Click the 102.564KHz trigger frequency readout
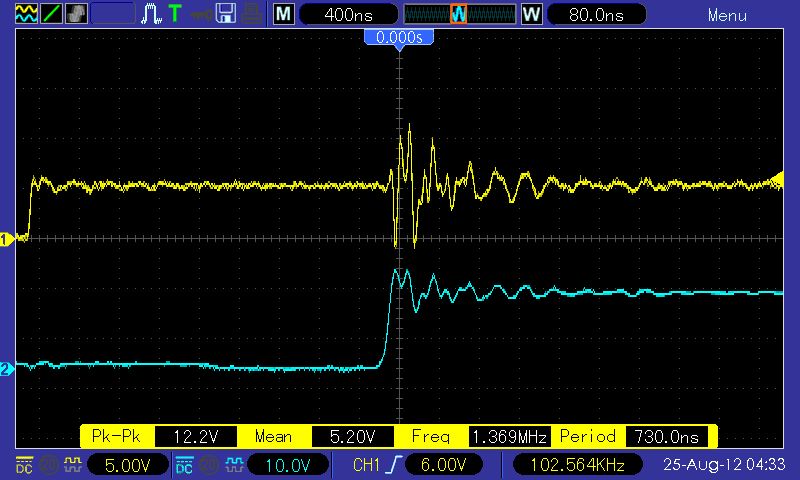Image resolution: width=800 pixels, height=480 pixels. click(x=578, y=465)
